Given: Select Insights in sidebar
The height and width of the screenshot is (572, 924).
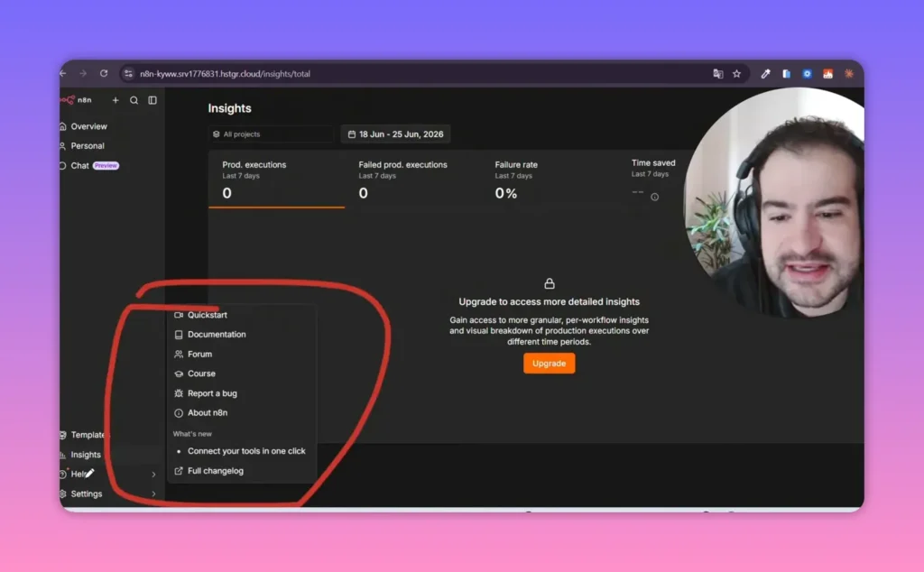Looking at the screenshot, I should point(86,454).
